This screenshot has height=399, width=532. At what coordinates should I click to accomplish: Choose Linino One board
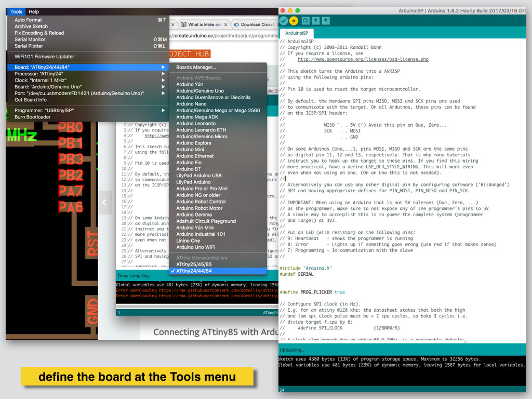(218, 241)
